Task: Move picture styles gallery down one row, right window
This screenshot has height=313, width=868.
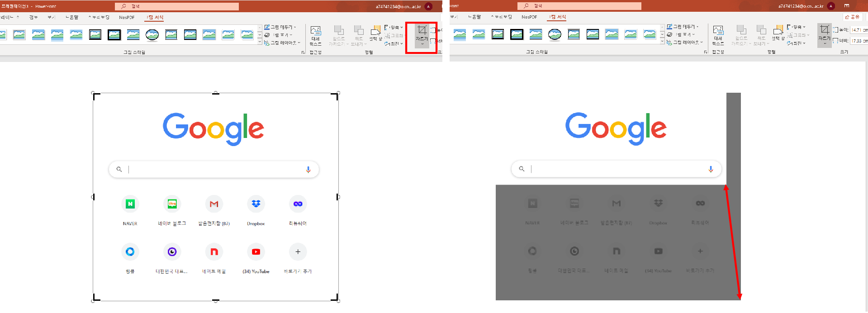Action: tap(662, 34)
